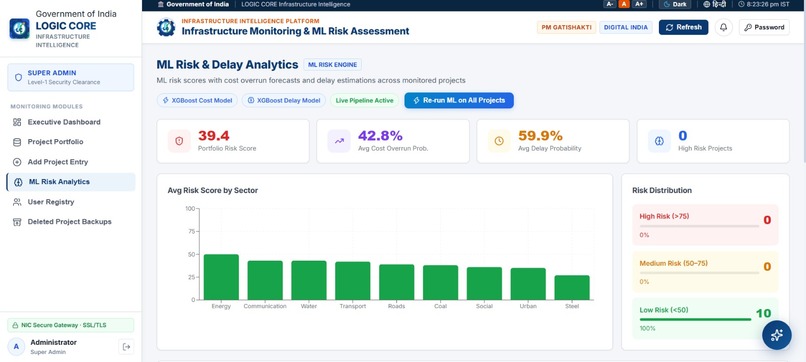Click the 42.8% cost overrun value

point(380,136)
